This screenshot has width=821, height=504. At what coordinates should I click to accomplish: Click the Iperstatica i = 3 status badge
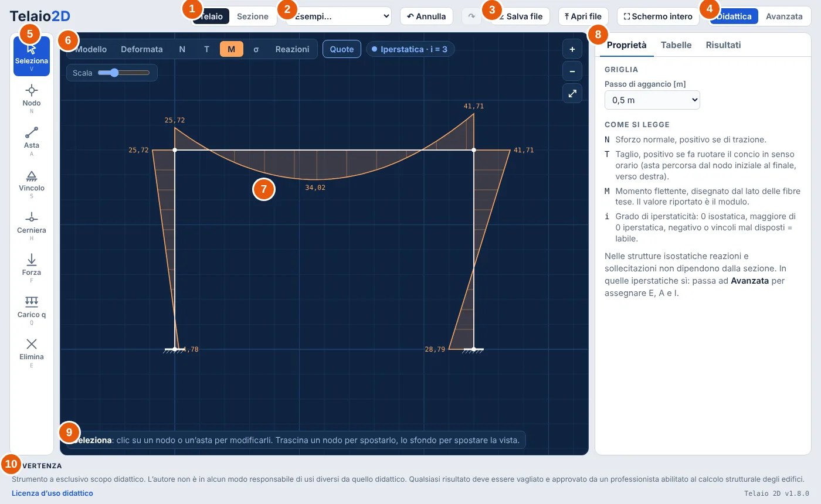[x=410, y=49]
